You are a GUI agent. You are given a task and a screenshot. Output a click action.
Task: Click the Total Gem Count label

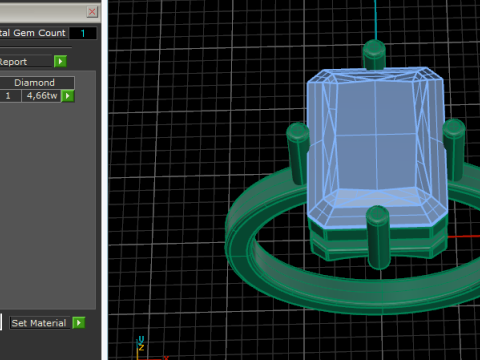[x=32, y=33]
